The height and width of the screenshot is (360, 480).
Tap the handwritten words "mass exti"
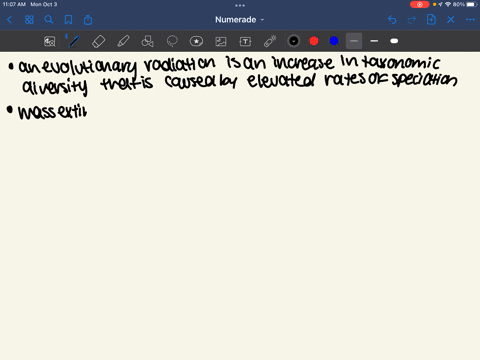point(53,112)
